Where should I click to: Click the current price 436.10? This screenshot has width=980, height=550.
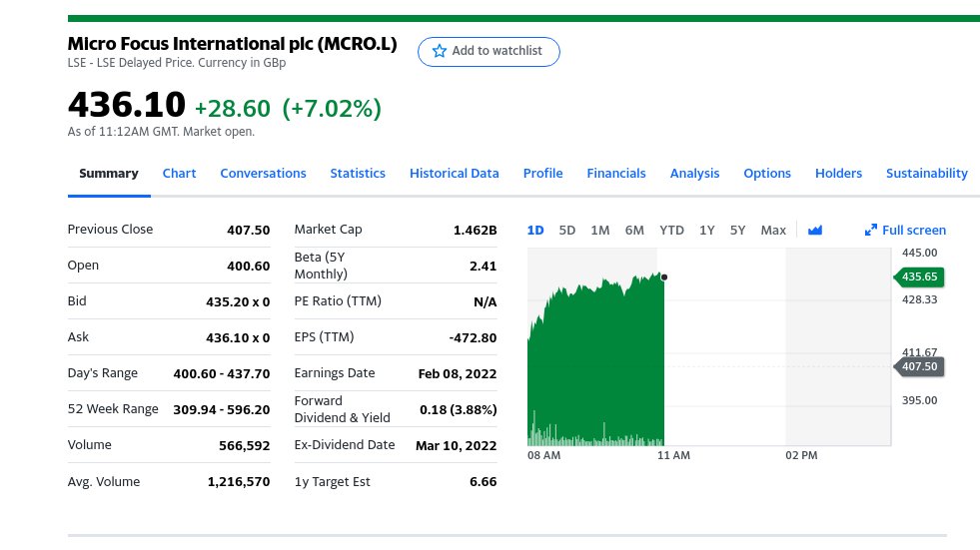coord(126,104)
